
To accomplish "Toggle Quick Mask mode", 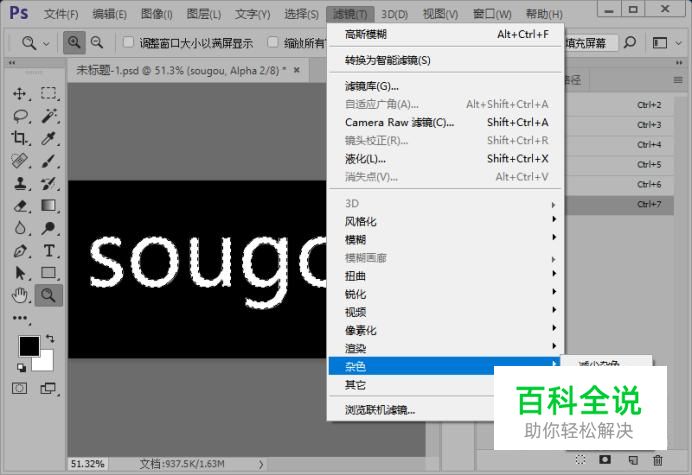I will point(19,388).
